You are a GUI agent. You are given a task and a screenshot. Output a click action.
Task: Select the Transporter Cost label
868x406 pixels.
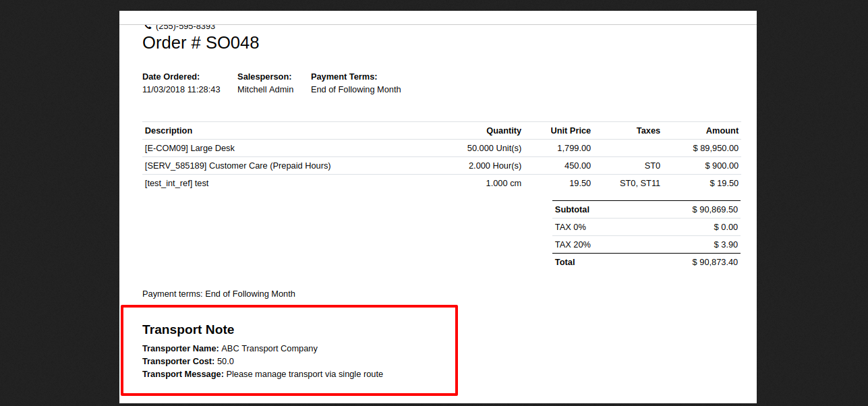tap(179, 361)
